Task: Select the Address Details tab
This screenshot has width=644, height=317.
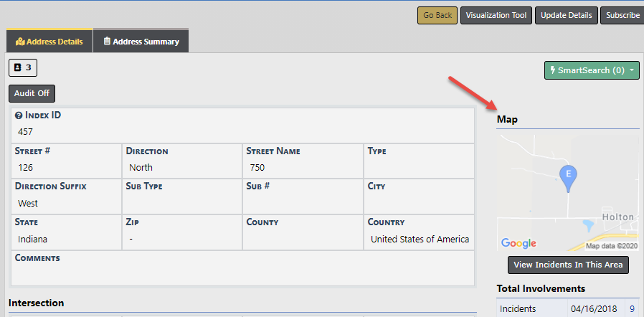Action: 49,42
